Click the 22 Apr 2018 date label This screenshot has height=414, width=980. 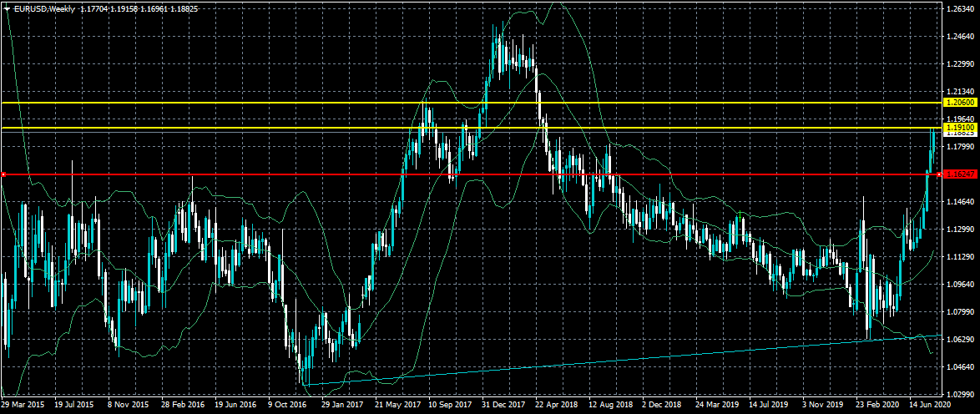[x=556, y=406]
